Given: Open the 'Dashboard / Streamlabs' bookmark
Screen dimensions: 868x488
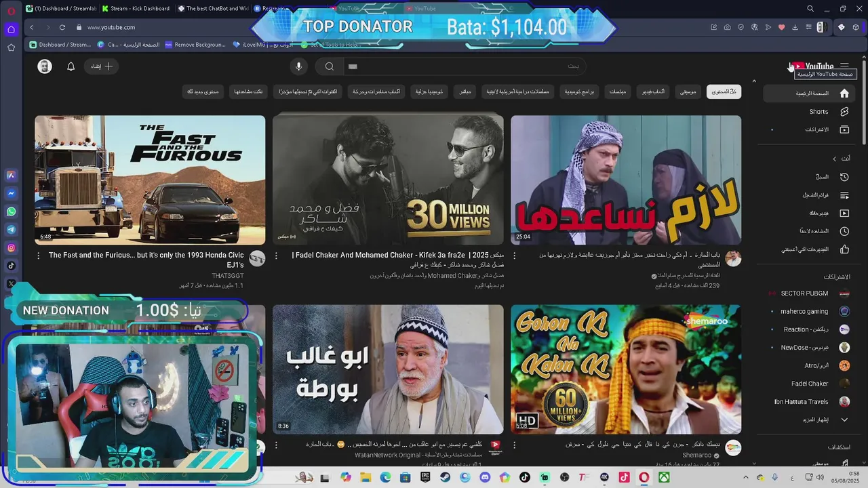Looking at the screenshot, I should click(x=60, y=45).
